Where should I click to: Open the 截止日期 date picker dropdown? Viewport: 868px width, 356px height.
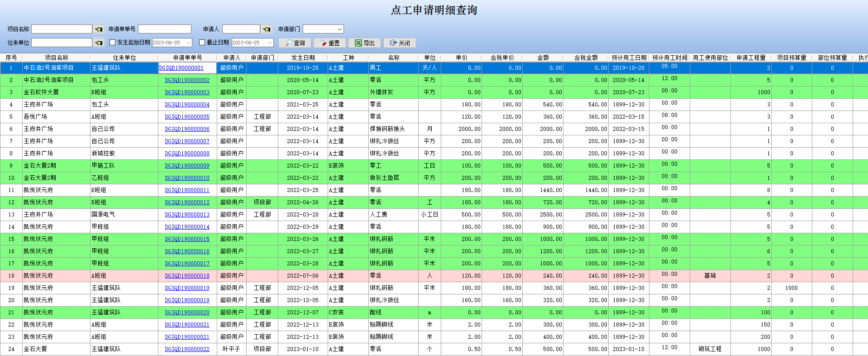[270, 43]
